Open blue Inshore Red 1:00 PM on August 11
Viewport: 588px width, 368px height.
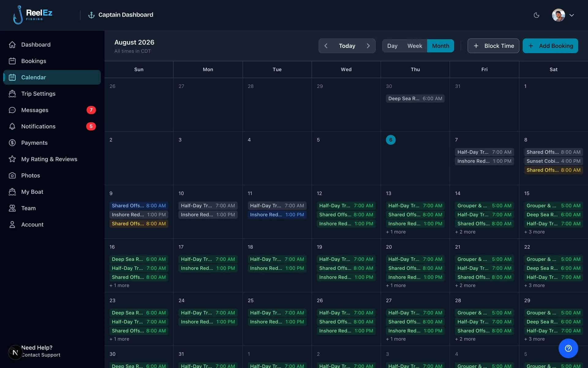(x=277, y=215)
